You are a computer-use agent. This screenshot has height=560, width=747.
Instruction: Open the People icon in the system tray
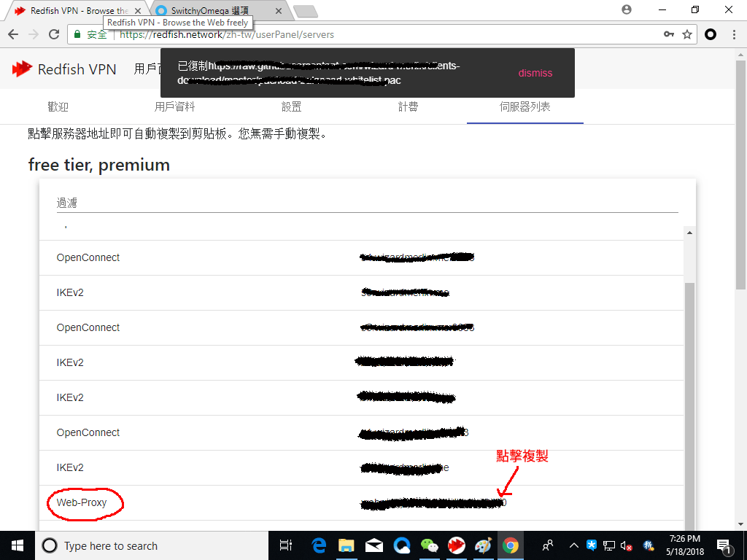click(549, 545)
